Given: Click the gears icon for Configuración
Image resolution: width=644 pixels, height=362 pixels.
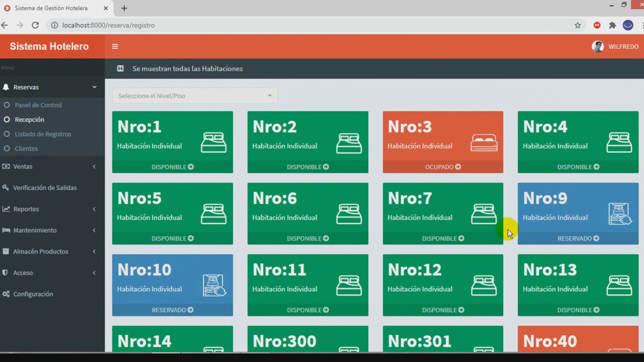Looking at the screenshot, I should 6,294.
